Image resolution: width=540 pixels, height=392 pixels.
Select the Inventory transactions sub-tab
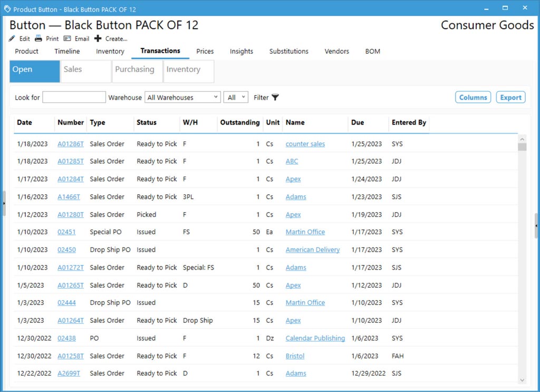188,71
